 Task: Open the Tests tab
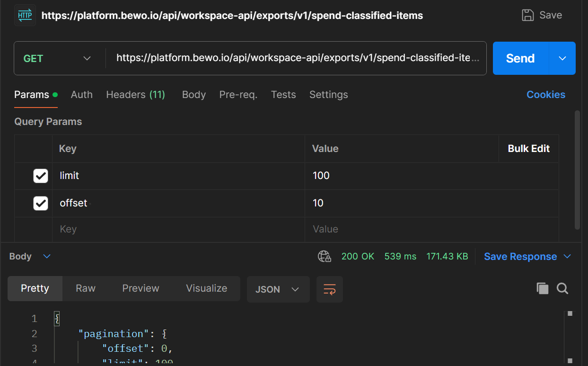(x=283, y=95)
